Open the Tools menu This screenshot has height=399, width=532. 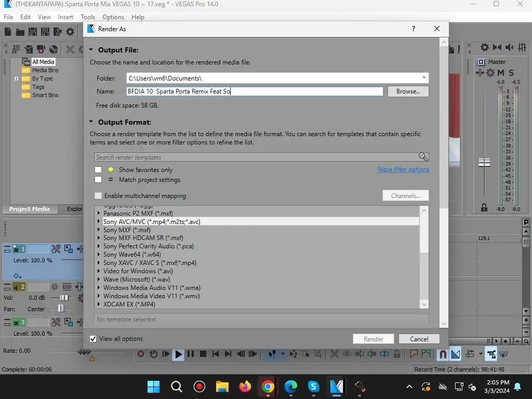pos(87,17)
